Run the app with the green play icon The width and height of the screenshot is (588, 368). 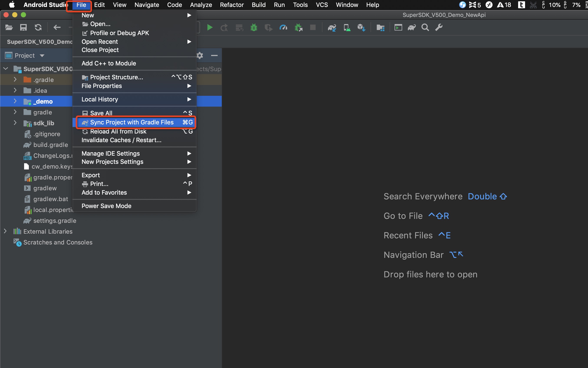[210, 28]
